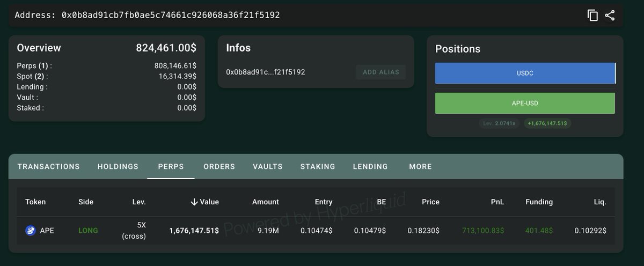Switch to the TRANSACTIONS tab
Screen dimensions: 644x266
pos(48,166)
